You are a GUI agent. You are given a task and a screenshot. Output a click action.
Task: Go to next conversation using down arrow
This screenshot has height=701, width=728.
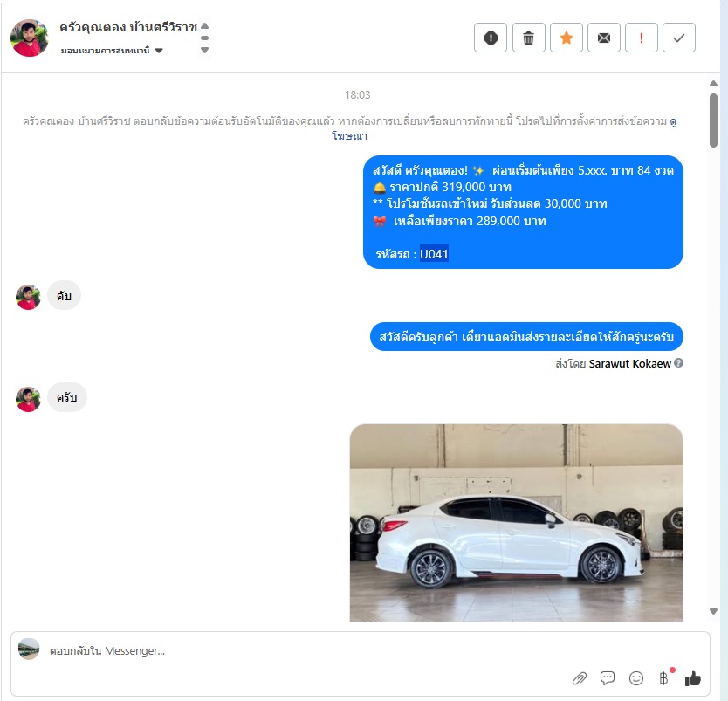205,50
